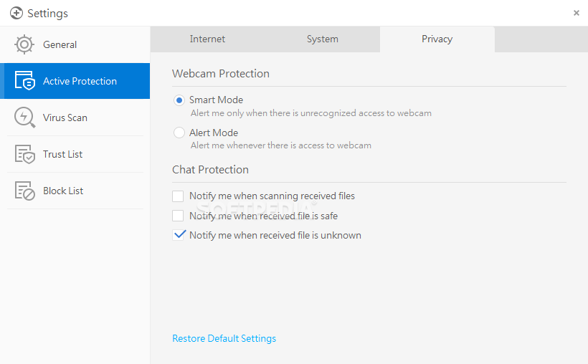Select Smart Mode radio button
Image resolution: width=588 pixels, height=364 pixels.
coord(179,100)
